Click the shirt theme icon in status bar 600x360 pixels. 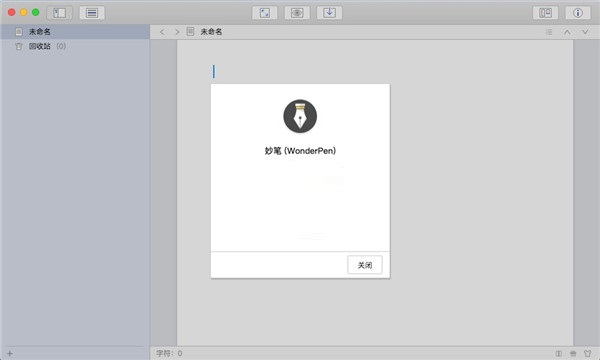(587, 353)
